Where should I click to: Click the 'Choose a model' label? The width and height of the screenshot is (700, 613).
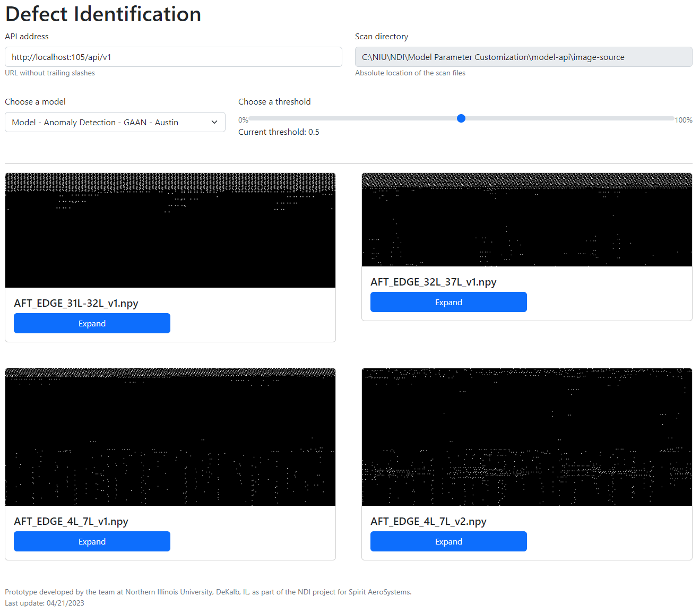click(35, 102)
